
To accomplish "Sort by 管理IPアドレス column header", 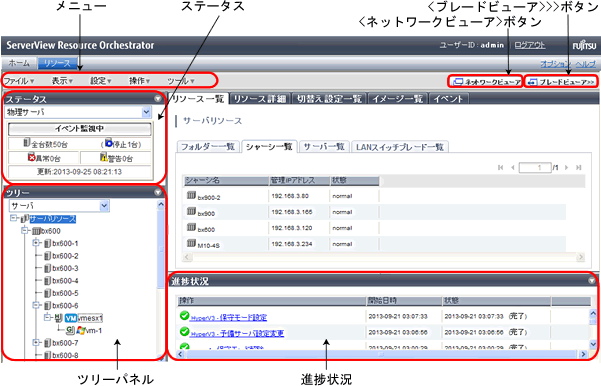I will [x=300, y=181].
